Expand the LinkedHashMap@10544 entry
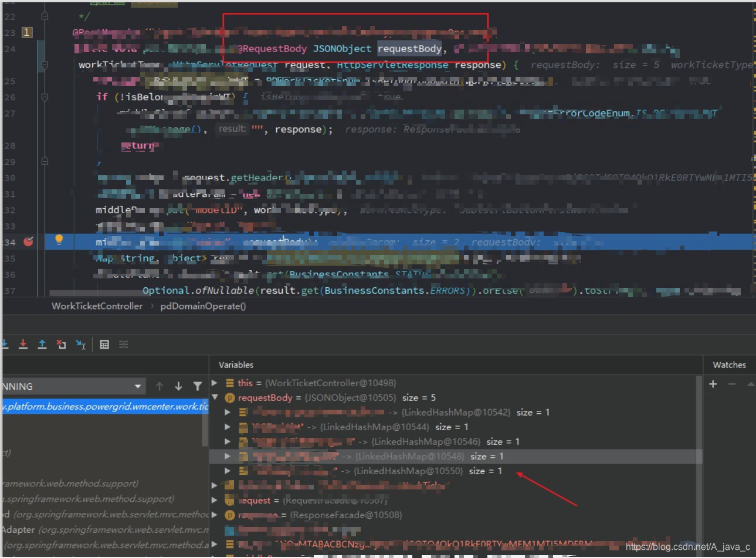The height and width of the screenshot is (558, 756). click(228, 427)
